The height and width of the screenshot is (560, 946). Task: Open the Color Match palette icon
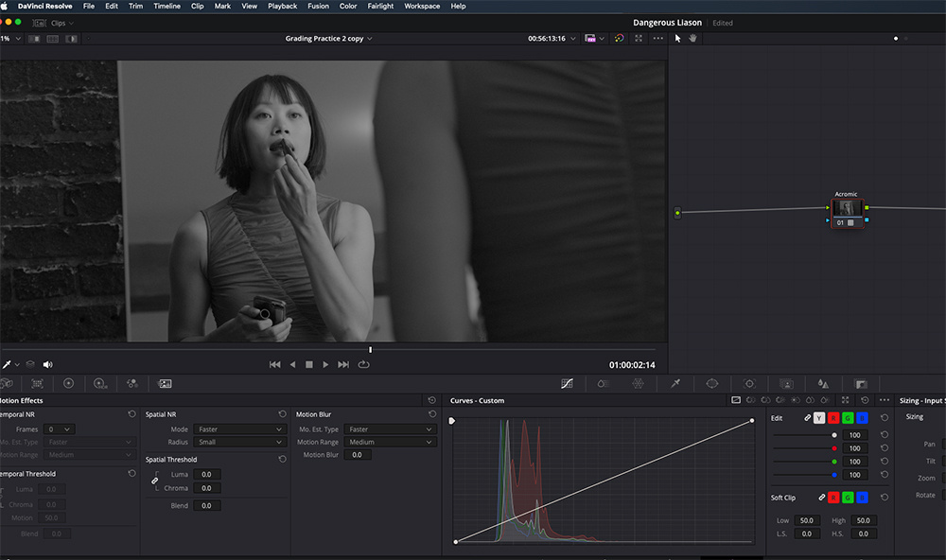(38, 384)
